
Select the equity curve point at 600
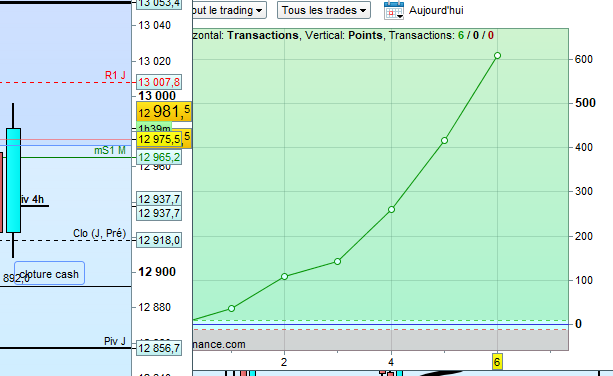pyautogui.click(x=497, y=56)
